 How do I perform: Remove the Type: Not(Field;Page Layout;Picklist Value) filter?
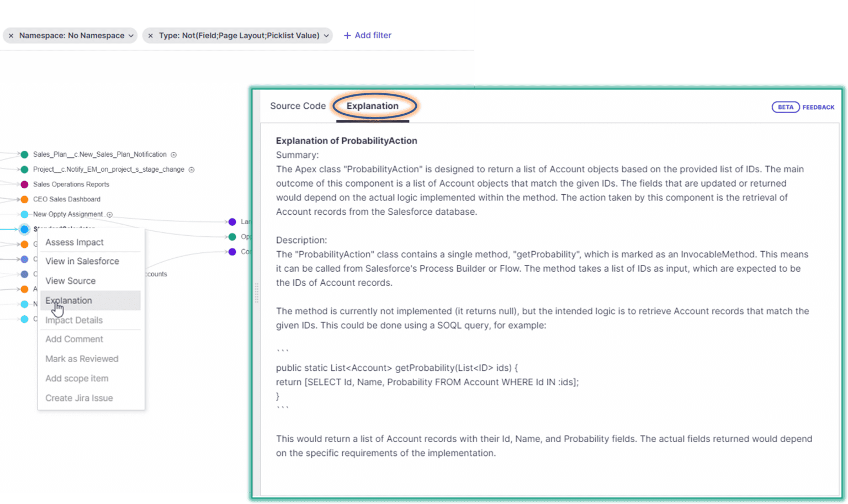pyautogui.click(x=150, y=35)
